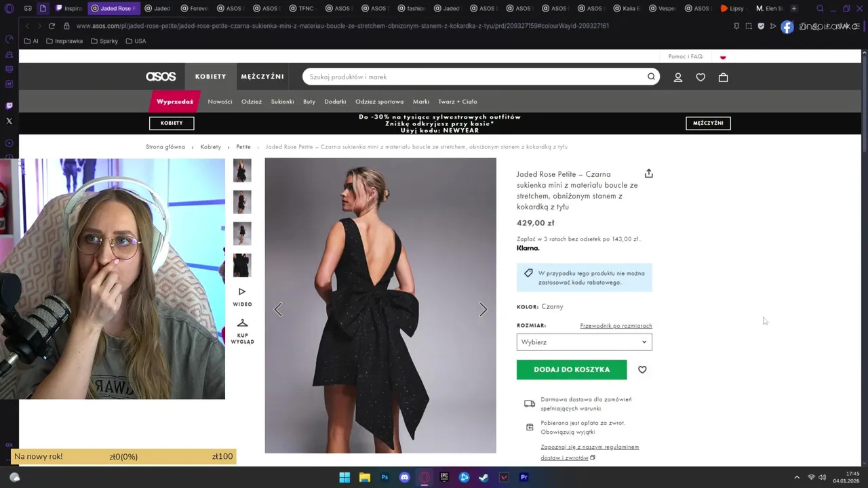Image resolution: width=868 pixels, height=488 pixels.
Task: Play the product WIDEO clip
Action: pos(242,297)
